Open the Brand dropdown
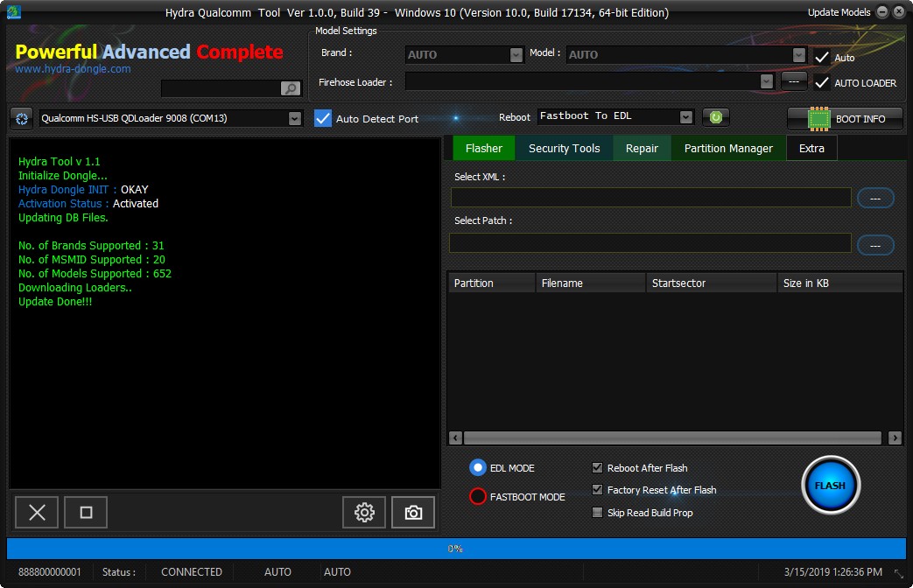The image size is (913, 588). coord(517,53)
